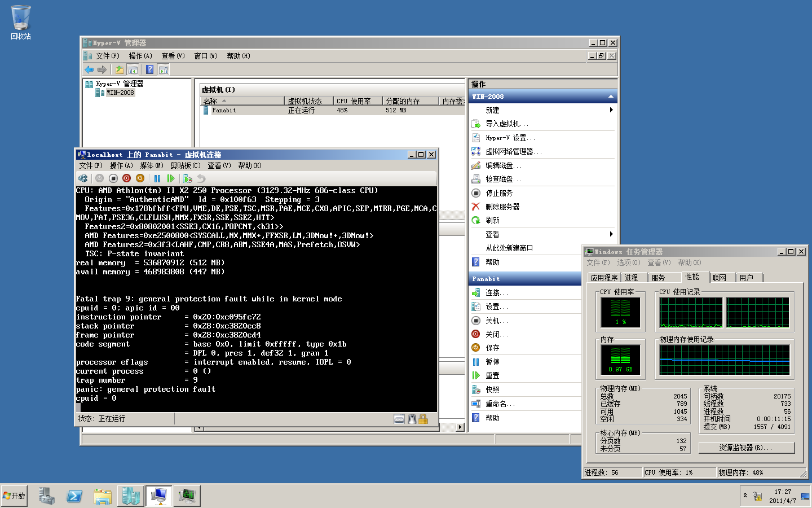Pause the virtual machine from toolbar
Image resolution: width=812 pixels, height=508 pixels.
(157, 178)
